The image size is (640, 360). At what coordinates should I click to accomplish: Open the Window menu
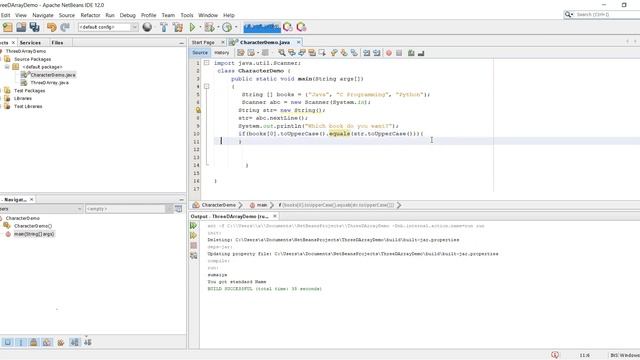208,15
